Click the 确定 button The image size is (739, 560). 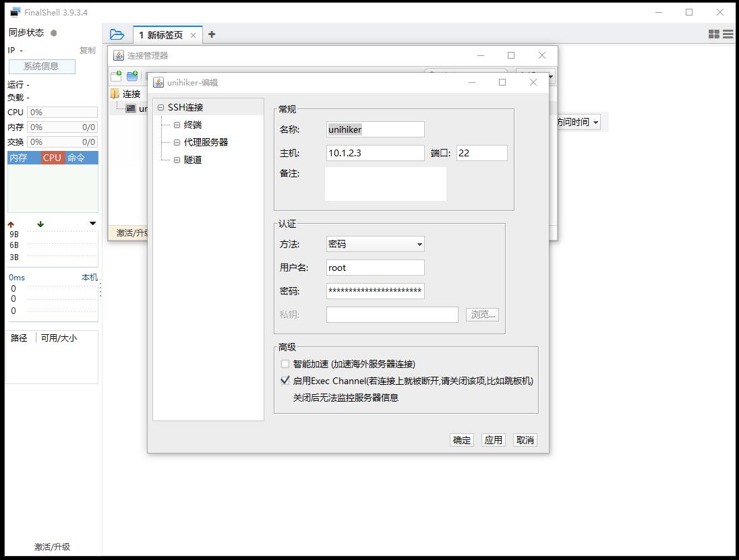461,440
